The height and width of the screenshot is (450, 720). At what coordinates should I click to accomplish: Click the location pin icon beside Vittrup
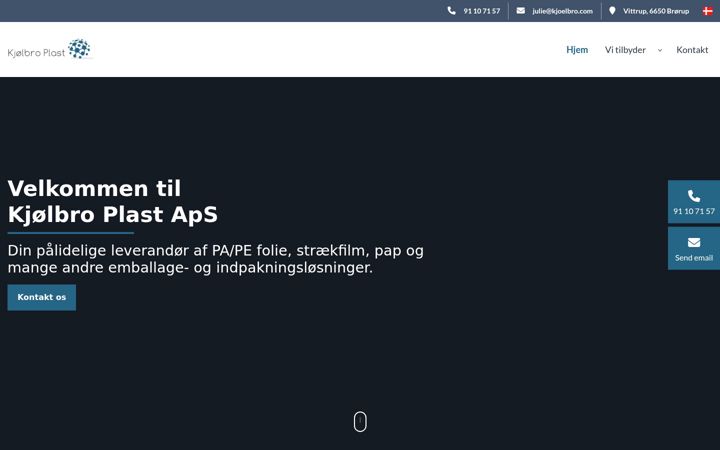click(x=612, y=11)
